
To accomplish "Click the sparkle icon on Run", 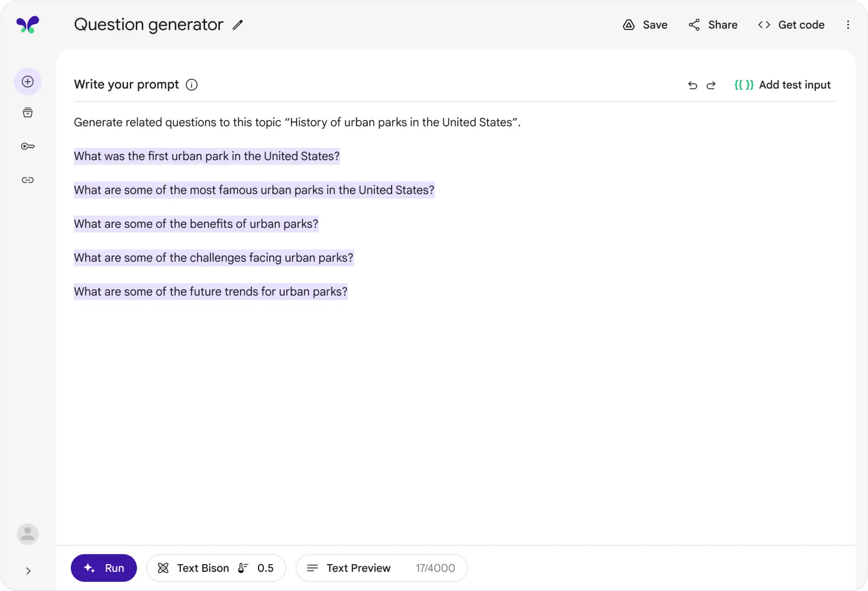I will 89,568.
